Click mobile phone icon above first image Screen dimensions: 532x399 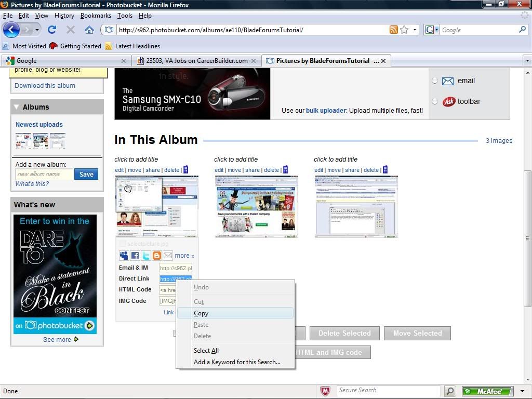pyautogui.click(x=185, y=170)
